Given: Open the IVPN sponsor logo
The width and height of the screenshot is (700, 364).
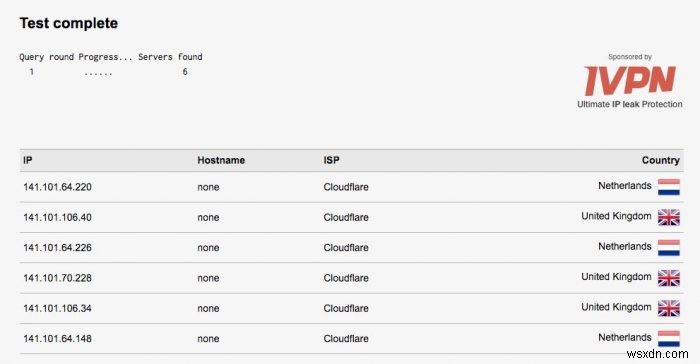Looking at the screenshot, I should coord(630,80).
